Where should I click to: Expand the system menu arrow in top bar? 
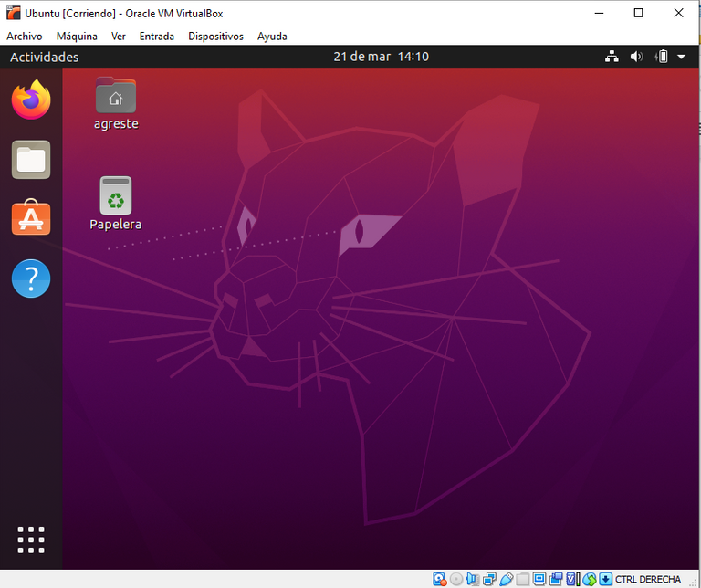pos(681,57)
